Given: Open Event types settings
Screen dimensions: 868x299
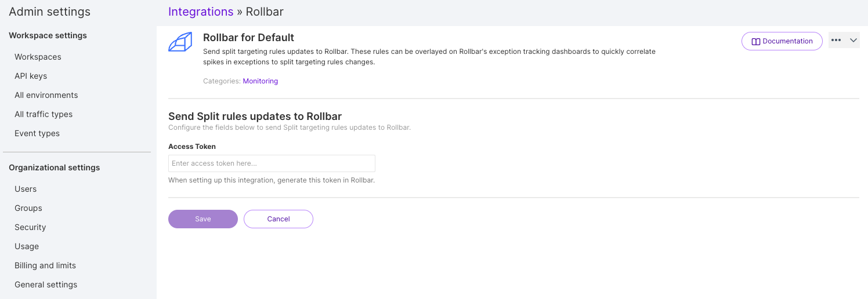Looking at the screenshot, I should (37, 133).
